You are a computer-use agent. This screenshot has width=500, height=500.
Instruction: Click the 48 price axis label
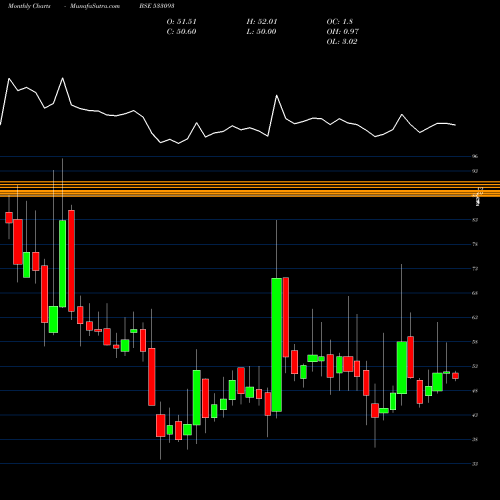coord(475,391)
